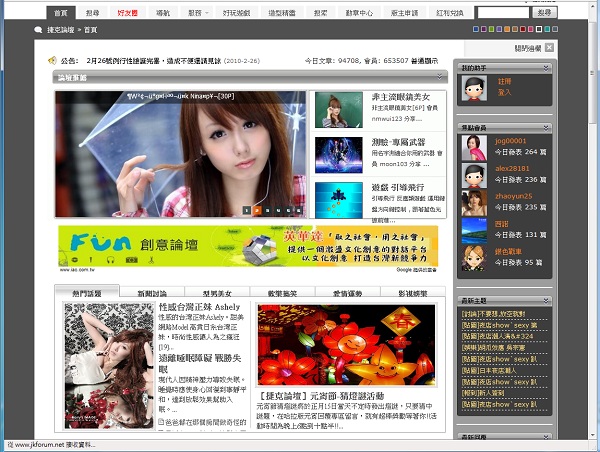The height and width of the screenshot is (452, 600).
Task: Open alex28181's cartoon avatar
Action: tap(474, 175)
